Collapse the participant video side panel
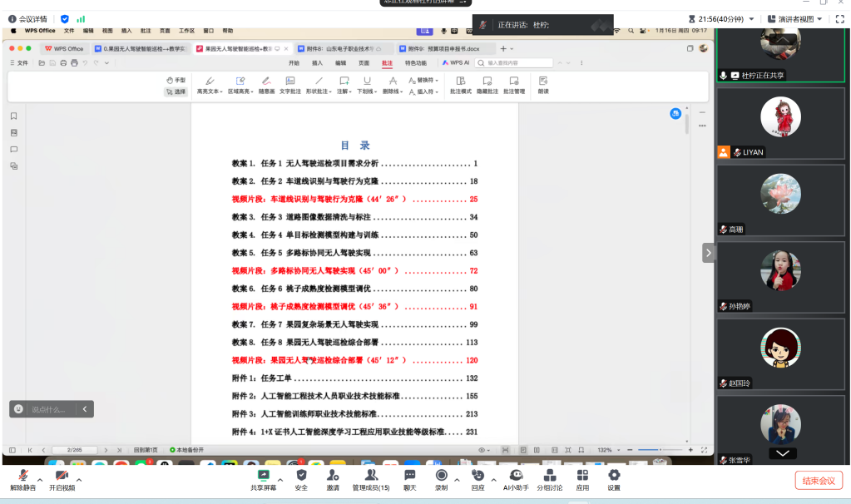The height and width of the screenshot is (504, 851). pos(708,252)
